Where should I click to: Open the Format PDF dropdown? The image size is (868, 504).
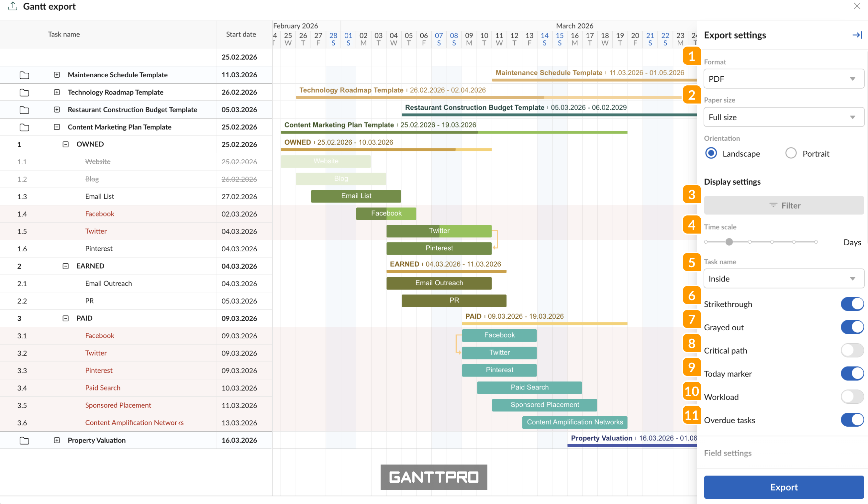pyautogui.click(x=783, y=79)
